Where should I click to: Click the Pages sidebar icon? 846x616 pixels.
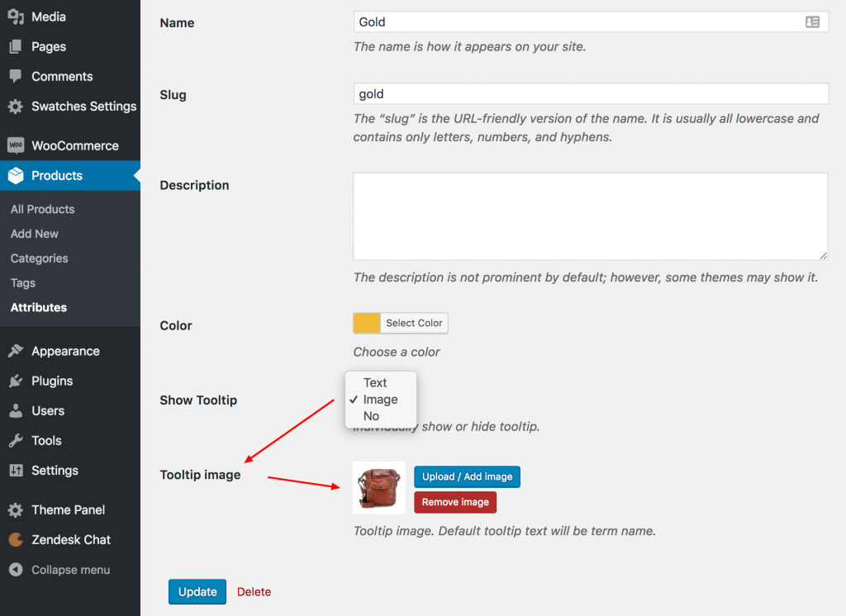[15, 46]
